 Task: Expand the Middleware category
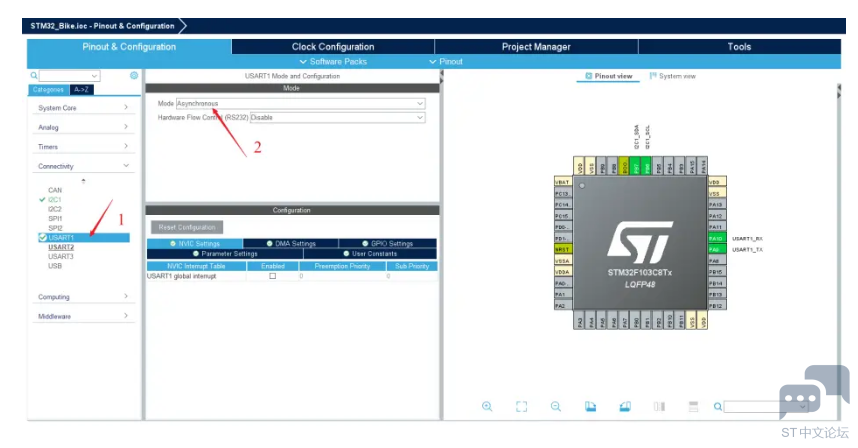pos(83,316)
